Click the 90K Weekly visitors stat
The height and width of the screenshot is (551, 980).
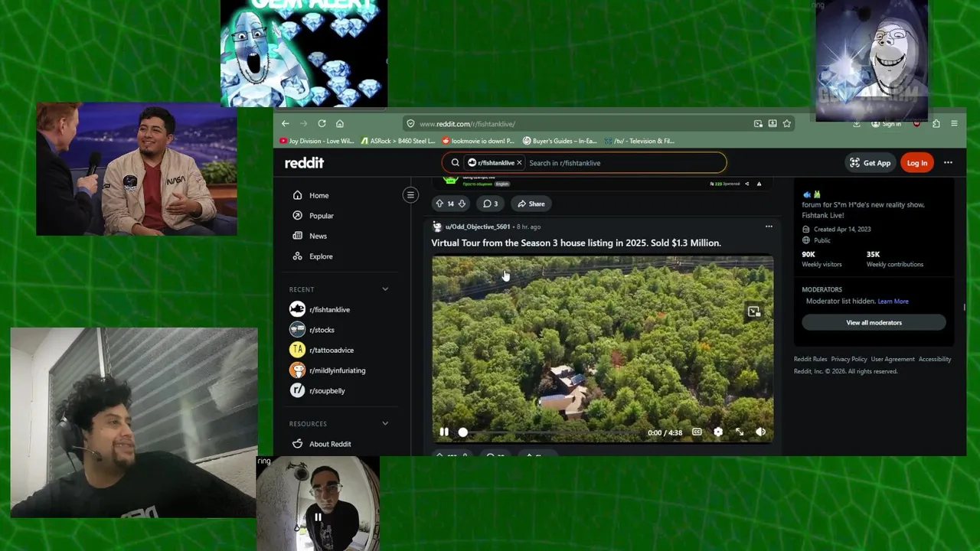pos(822,259)
